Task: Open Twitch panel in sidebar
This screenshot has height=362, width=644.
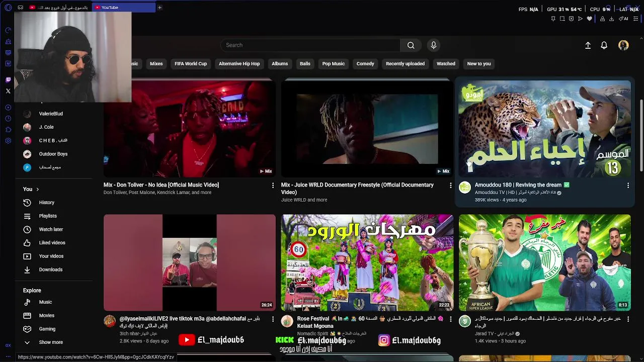Action: (x=8, y=80)
